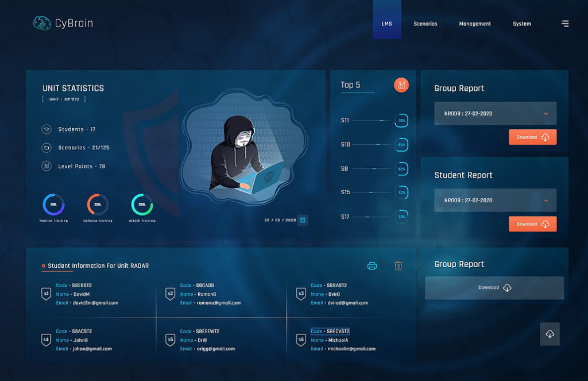This screenshot has width=588, height=381.
Task: Expand the Student Report NR008 dropdown
Action: 494,200
